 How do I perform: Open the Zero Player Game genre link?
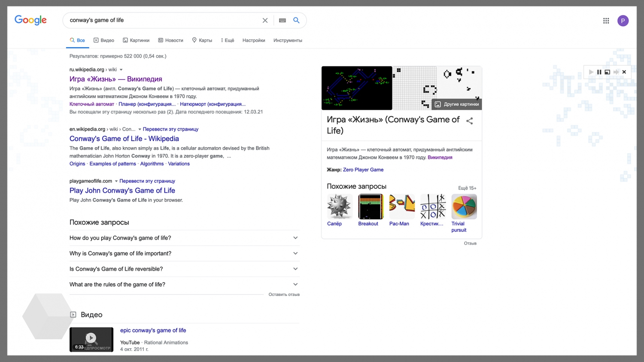coord(363,170)
